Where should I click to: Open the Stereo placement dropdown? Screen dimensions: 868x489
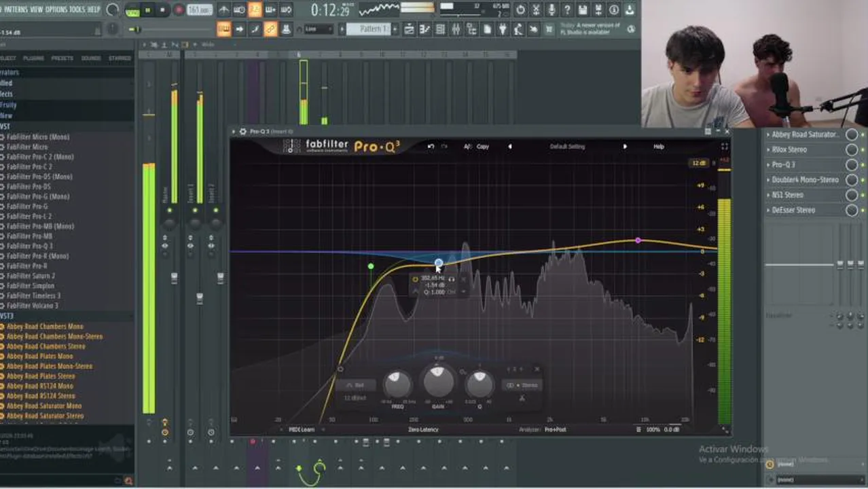tap(521, 385)
